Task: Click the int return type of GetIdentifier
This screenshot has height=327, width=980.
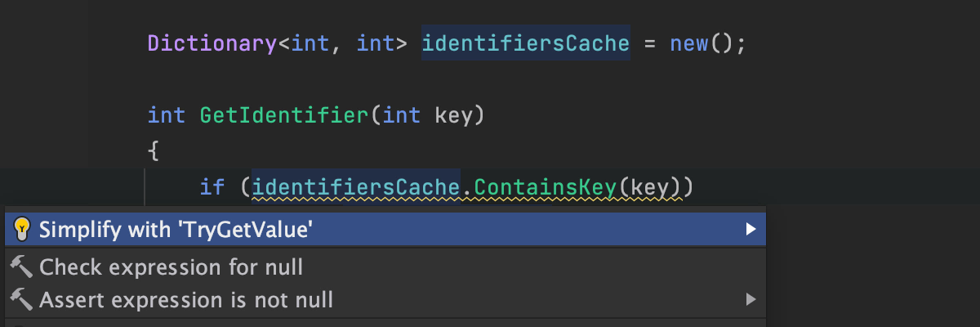Action: [167, 115]
